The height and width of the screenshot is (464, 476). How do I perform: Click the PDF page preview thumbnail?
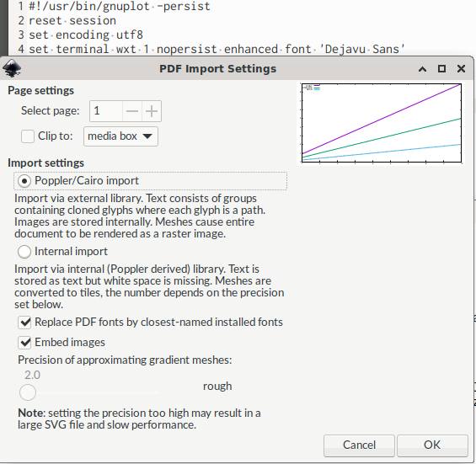381,123
